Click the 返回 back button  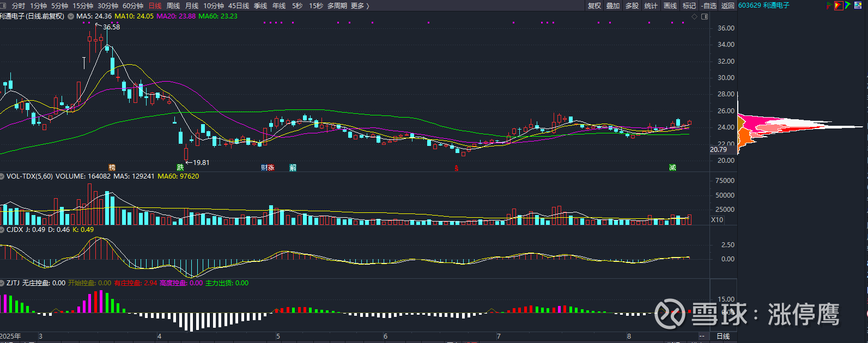pos(728,5)
